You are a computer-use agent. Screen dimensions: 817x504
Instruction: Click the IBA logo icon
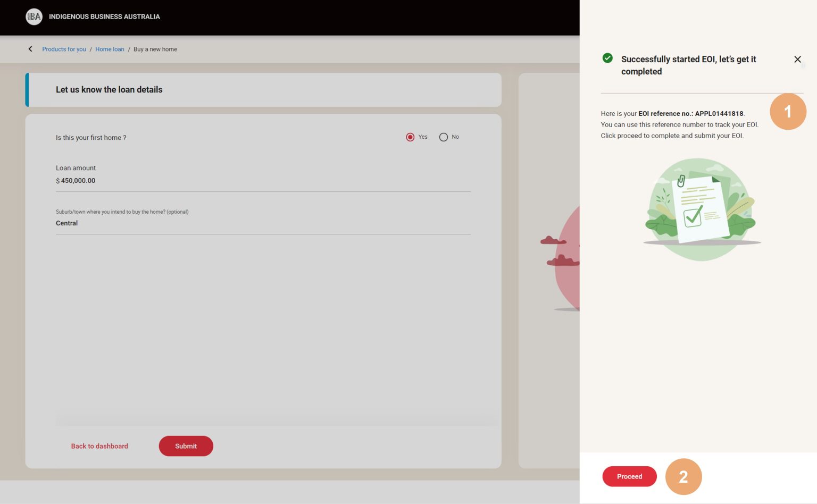(34, 16)
